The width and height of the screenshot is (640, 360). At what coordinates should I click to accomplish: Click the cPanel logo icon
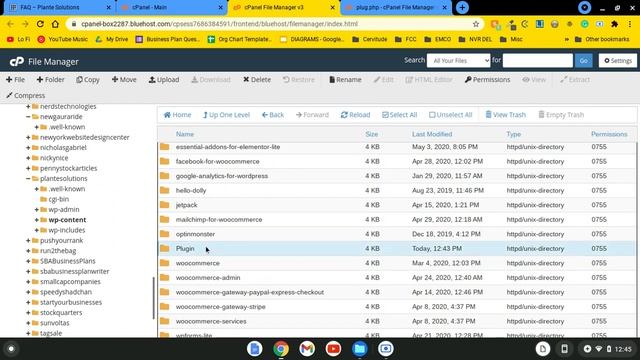16,62
